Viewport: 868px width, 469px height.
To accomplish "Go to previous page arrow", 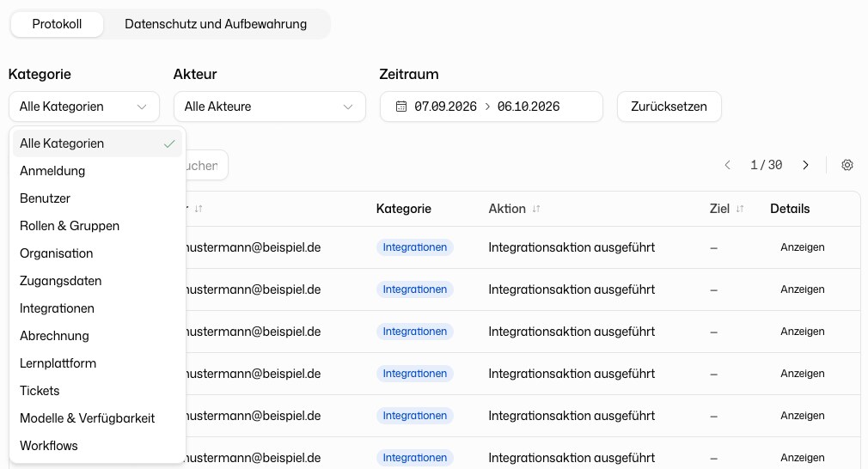I will 727,165.
